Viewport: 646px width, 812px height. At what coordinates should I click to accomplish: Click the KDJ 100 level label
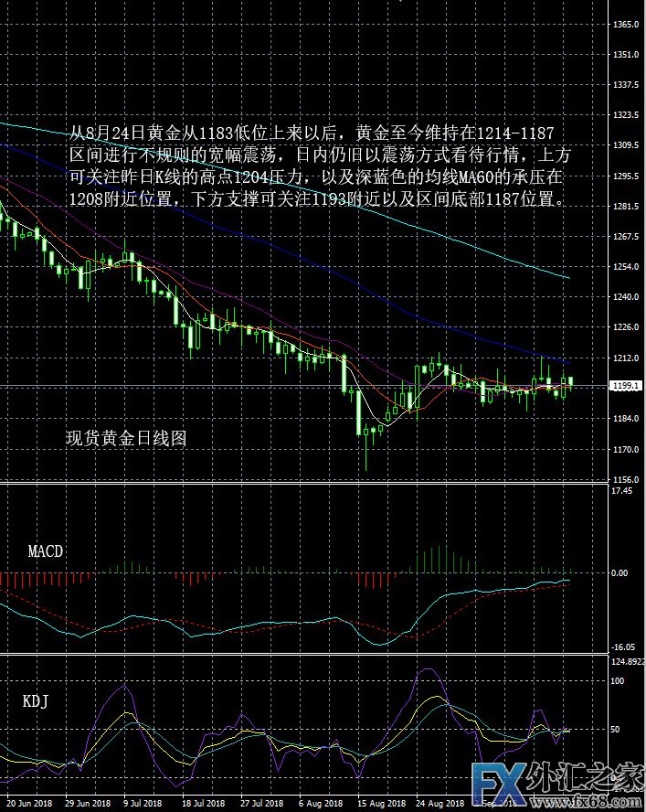click(x=617, y=681)
